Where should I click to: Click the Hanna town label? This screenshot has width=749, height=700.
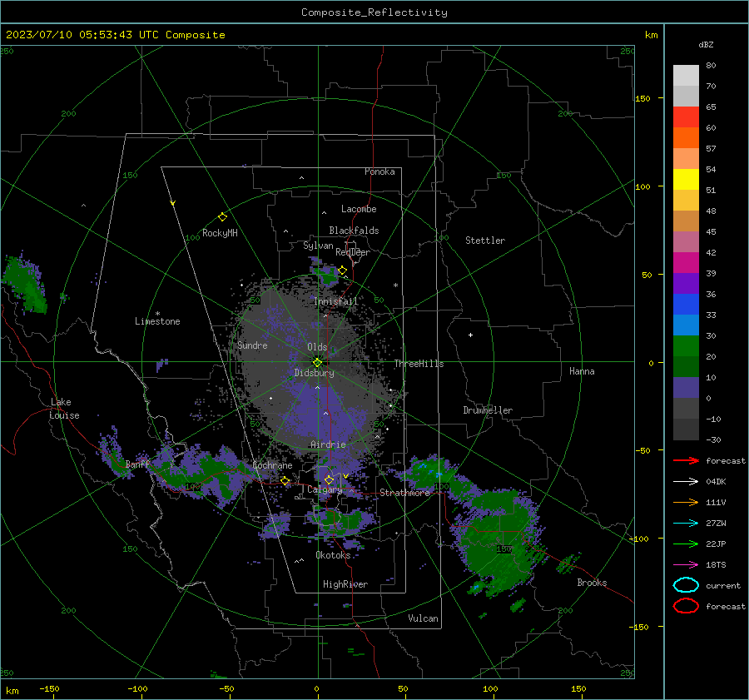point(582,371)
